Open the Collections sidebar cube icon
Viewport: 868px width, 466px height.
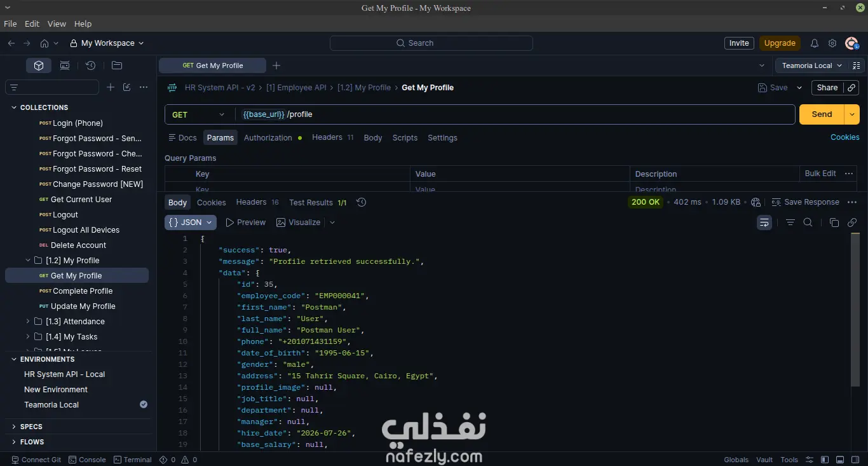pos(39,65)
